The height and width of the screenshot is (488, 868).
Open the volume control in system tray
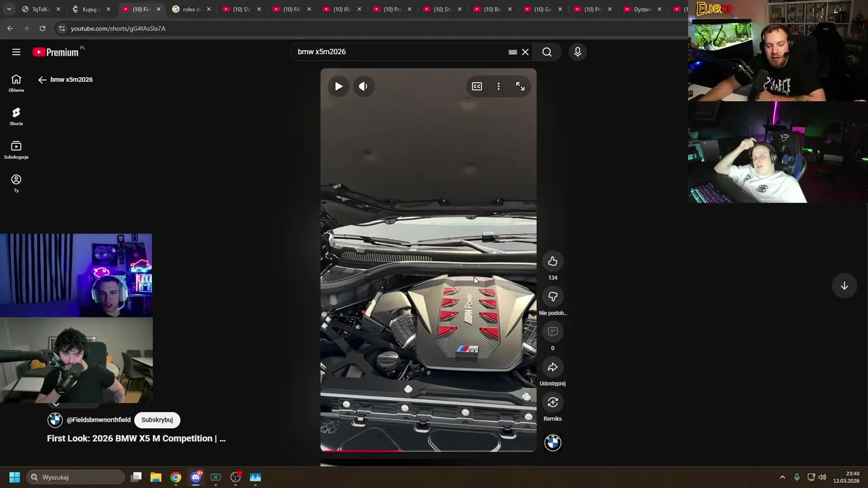pos(823,477)
